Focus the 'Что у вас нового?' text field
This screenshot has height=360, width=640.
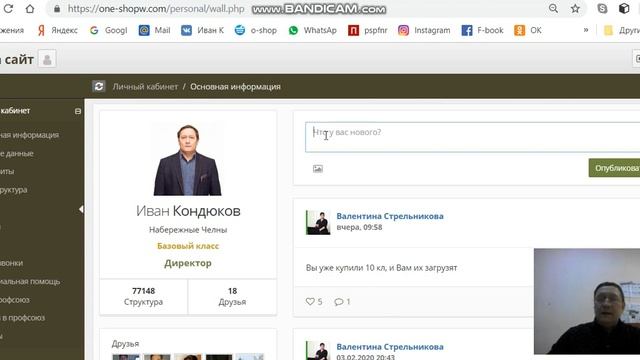pyautogui.click(x=472, y=137)
